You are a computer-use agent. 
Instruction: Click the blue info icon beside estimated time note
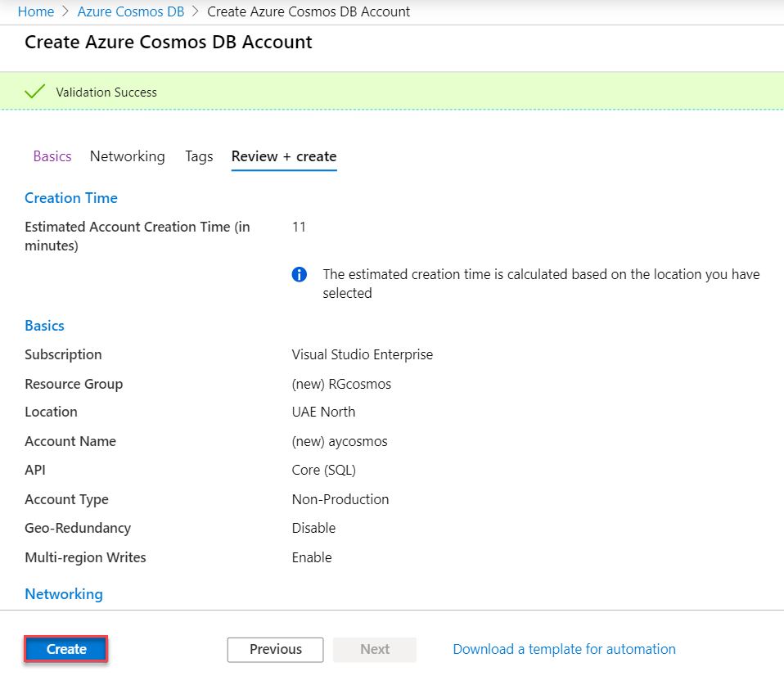[x=300, y=274]
